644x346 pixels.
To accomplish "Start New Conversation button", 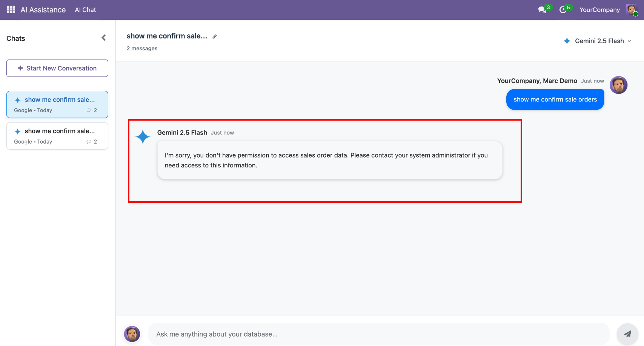I will [57, 68].
